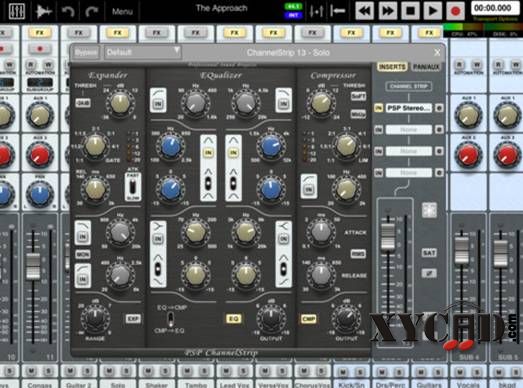
Task: Toggle the EQ enable button
Action: [233, 319]
